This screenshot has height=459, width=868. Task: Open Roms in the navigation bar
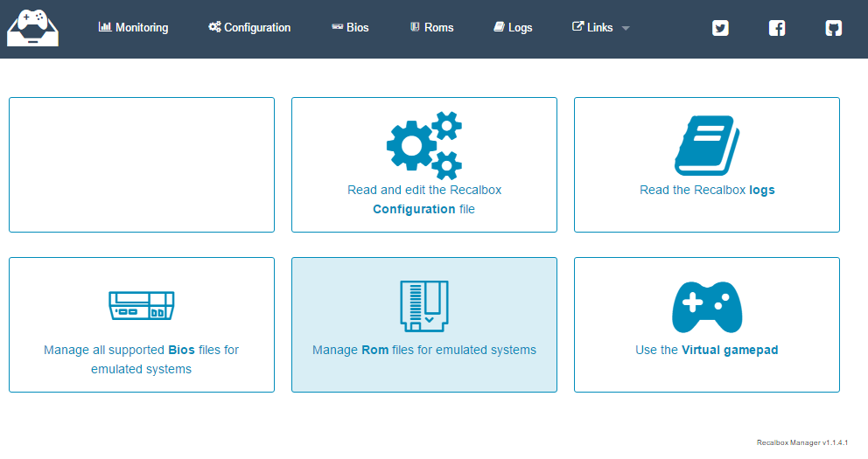coord(431,28)
